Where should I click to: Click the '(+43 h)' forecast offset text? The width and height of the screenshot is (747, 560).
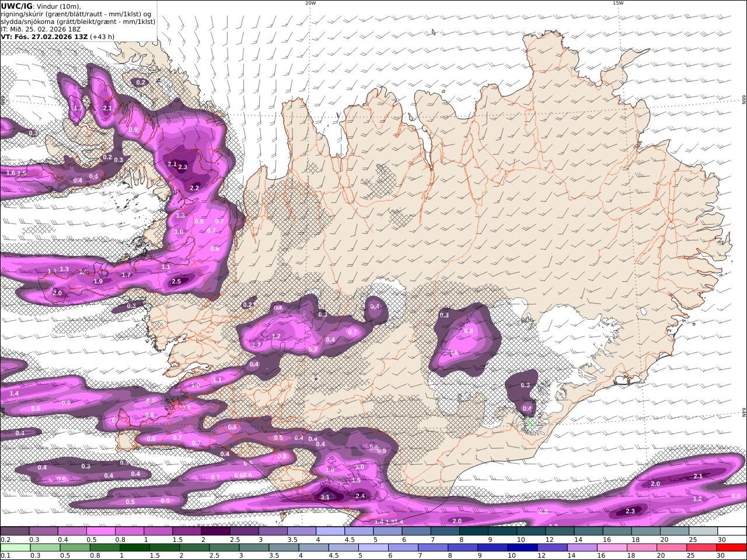point(102,36)
